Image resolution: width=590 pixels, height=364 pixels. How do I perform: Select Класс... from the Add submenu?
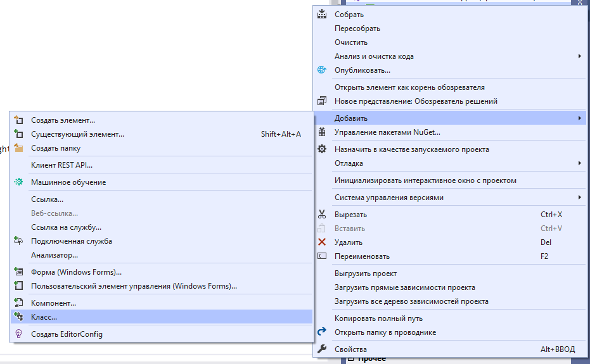tap(44, 317)
